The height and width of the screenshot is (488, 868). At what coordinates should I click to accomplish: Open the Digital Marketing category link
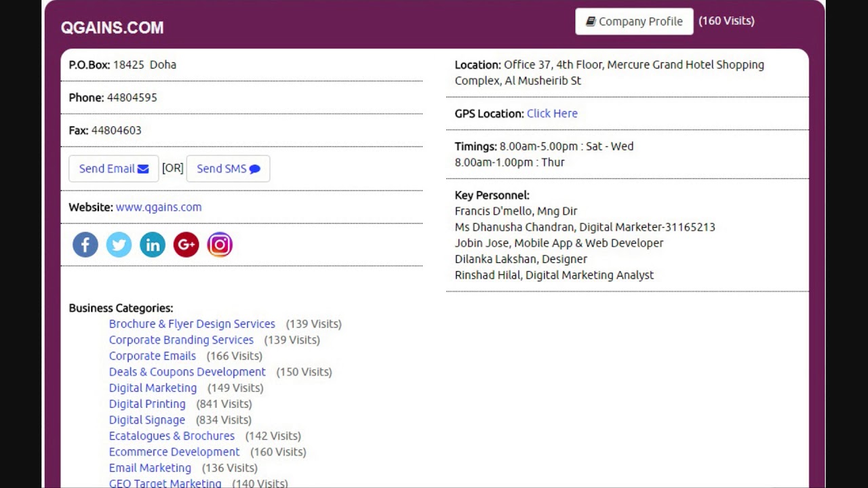coord(153,388)
